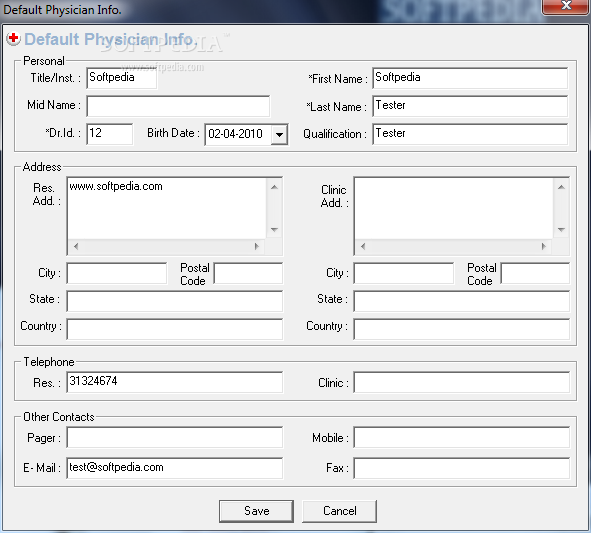This screenshot has height=533, width=591.
Task: Focus the Clinic telephone field
Action: click(461, 382)
